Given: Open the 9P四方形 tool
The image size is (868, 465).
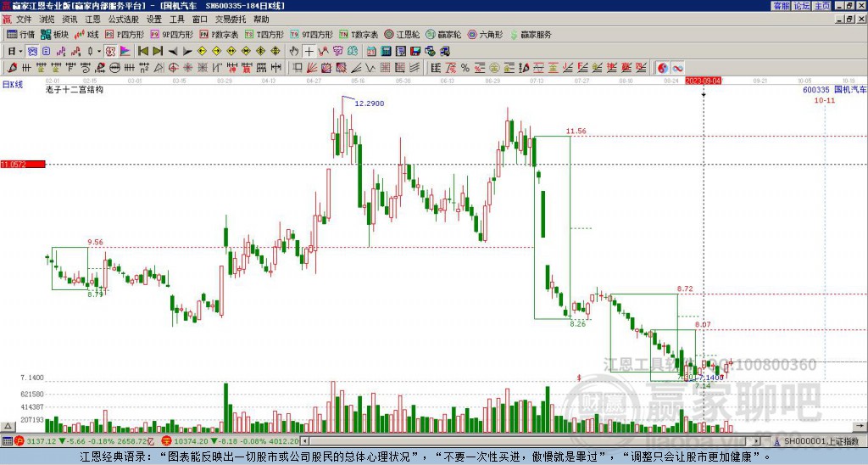Looking at the screenshot, I should (171, 34).
